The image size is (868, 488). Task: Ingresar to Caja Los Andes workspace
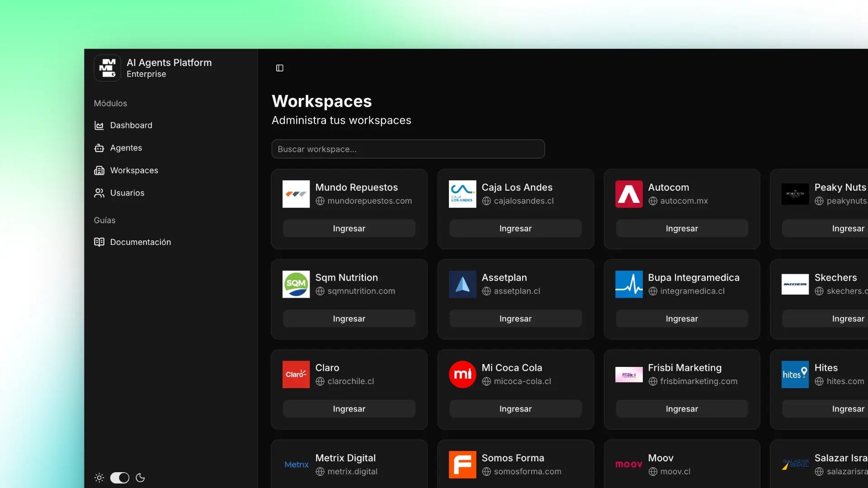(x=515, y=229)
